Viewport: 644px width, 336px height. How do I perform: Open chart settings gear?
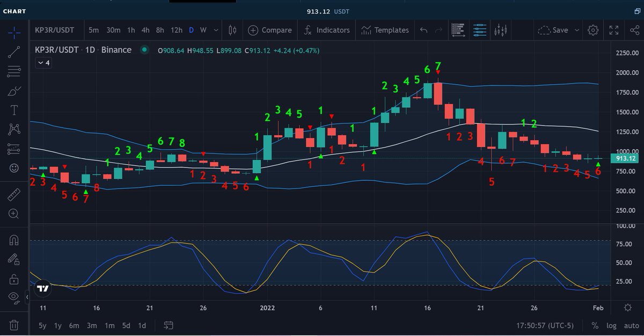click(593, 30)
